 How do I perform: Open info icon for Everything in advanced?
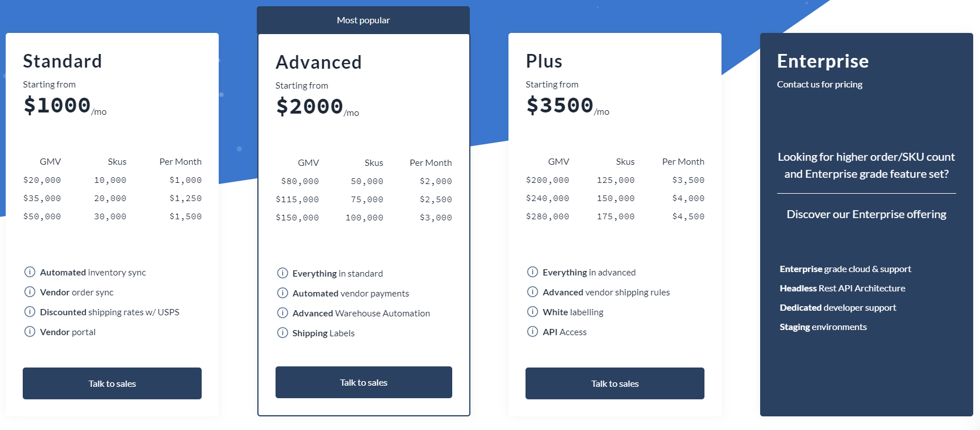(532, 272)
